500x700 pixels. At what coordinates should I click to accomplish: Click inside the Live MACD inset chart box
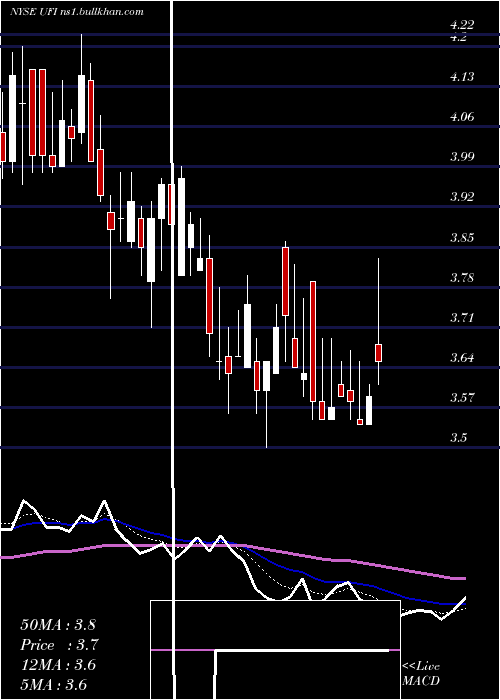pyautogui.click(x=275, y=650)
